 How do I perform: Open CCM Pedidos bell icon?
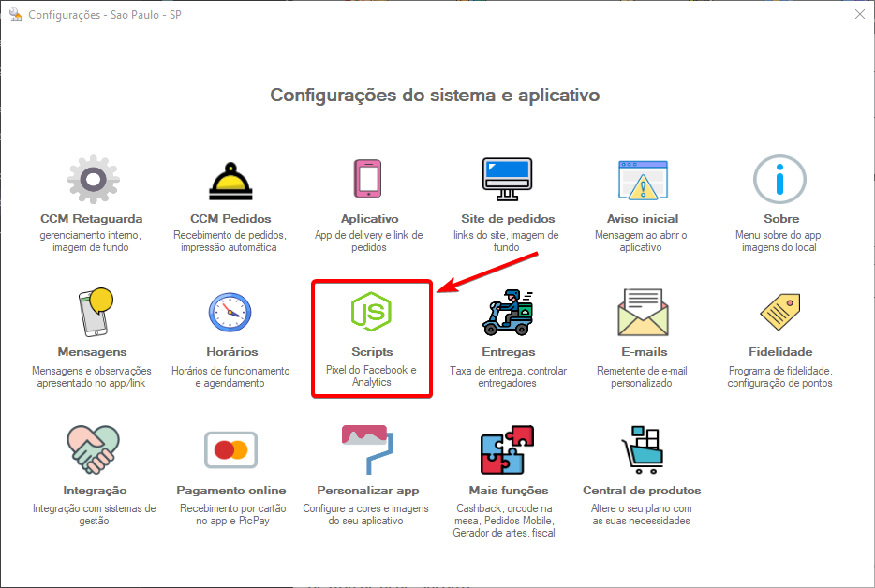230,182
